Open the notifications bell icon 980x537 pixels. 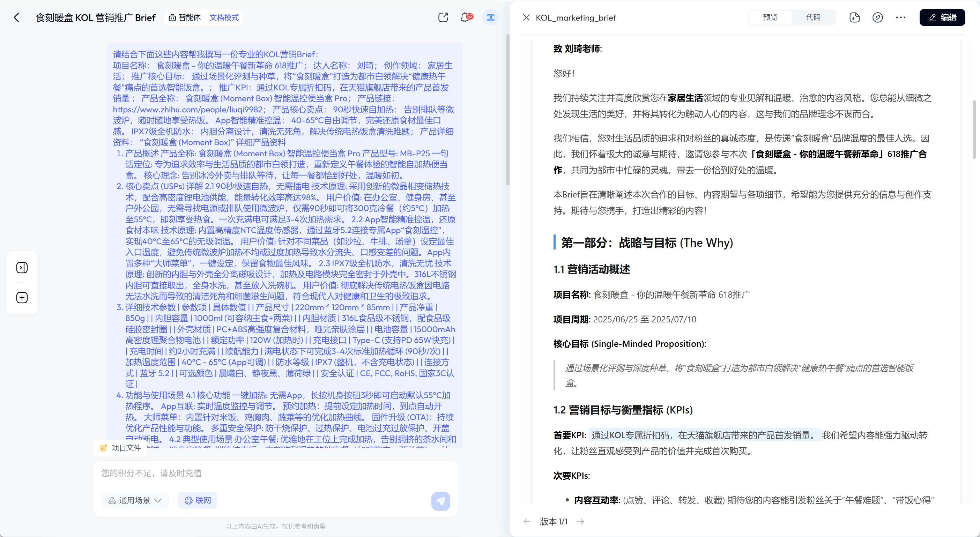pos(465,17)
